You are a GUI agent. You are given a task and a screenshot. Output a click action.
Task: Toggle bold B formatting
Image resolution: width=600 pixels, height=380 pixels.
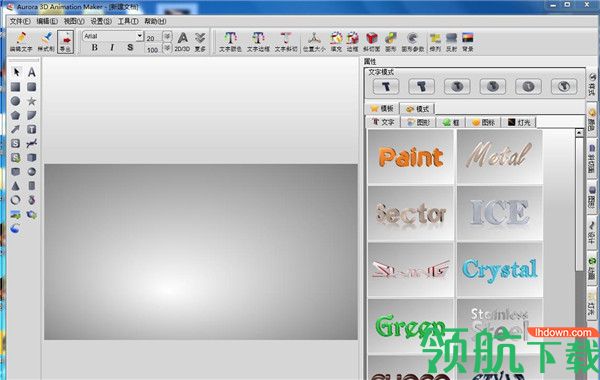(95, 47)
